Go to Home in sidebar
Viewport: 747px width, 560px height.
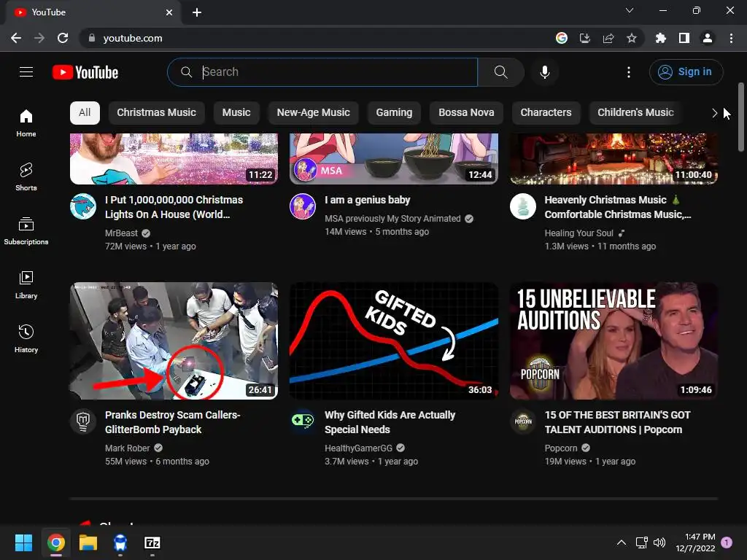coord(26,123)
